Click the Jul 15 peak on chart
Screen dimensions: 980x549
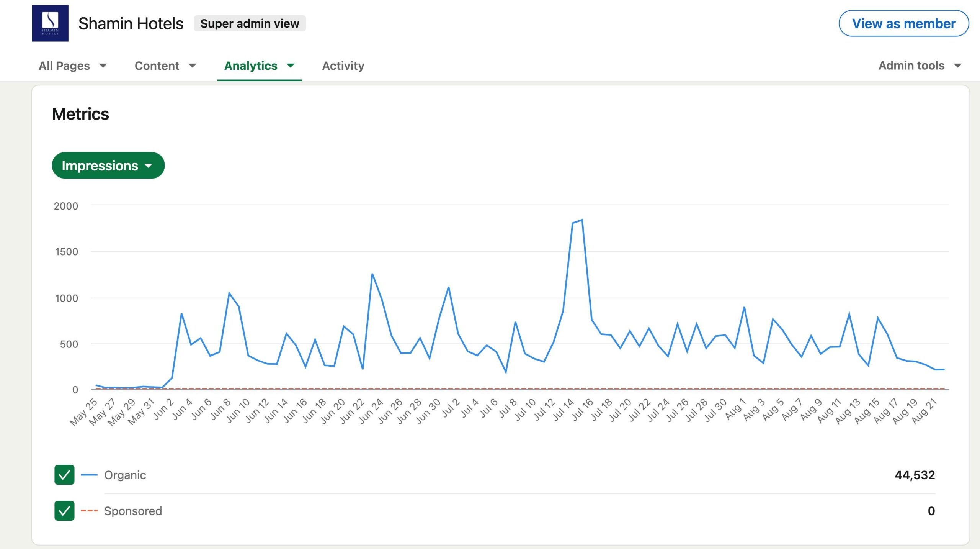coord(582,220)
